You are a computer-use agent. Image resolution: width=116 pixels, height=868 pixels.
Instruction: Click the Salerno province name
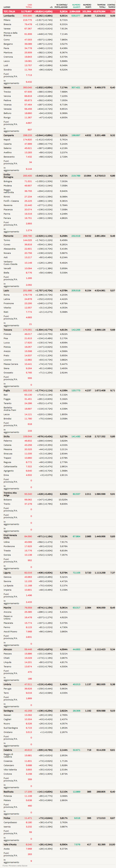click(x=7, y=148)
